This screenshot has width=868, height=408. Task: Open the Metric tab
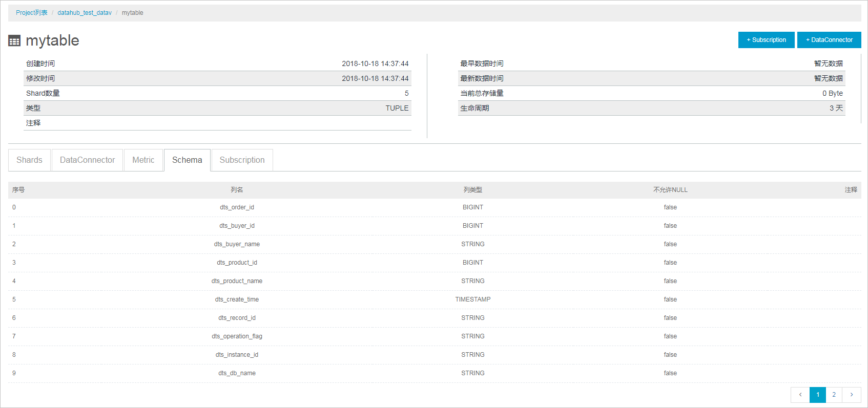coord(143,160)
